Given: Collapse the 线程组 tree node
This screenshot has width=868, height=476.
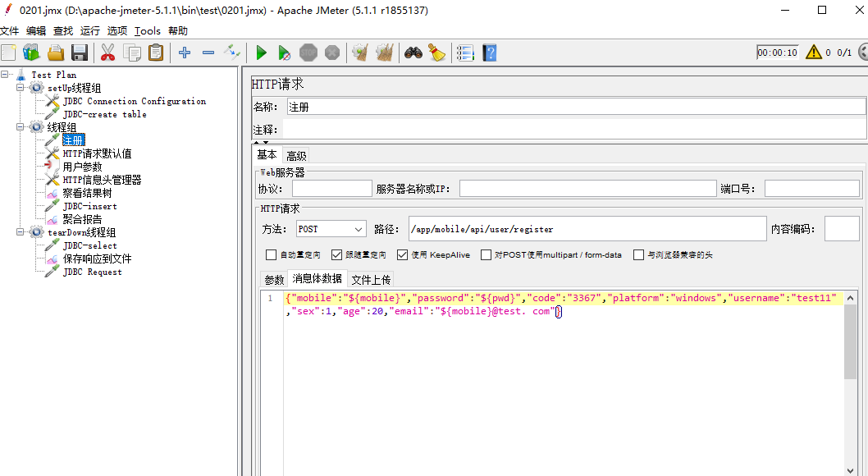Looking at the screenshot, I should pyautogui.click(x=20, y=127).
